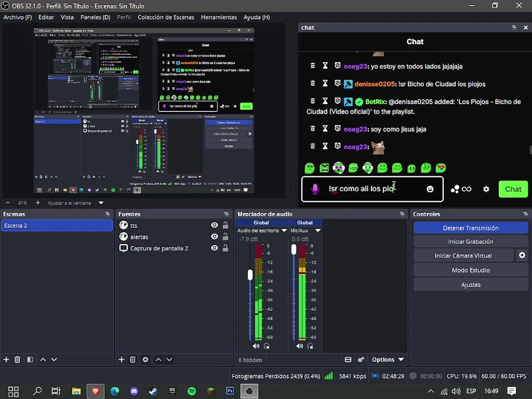Toggle visibility of alertas source

(x=214, y=237)
